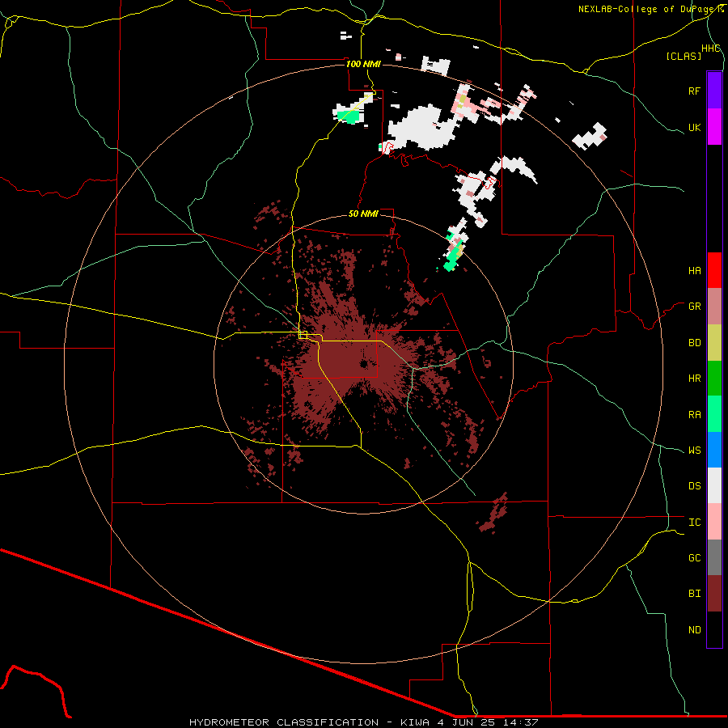Click the WS legend label

coord(694,450)
